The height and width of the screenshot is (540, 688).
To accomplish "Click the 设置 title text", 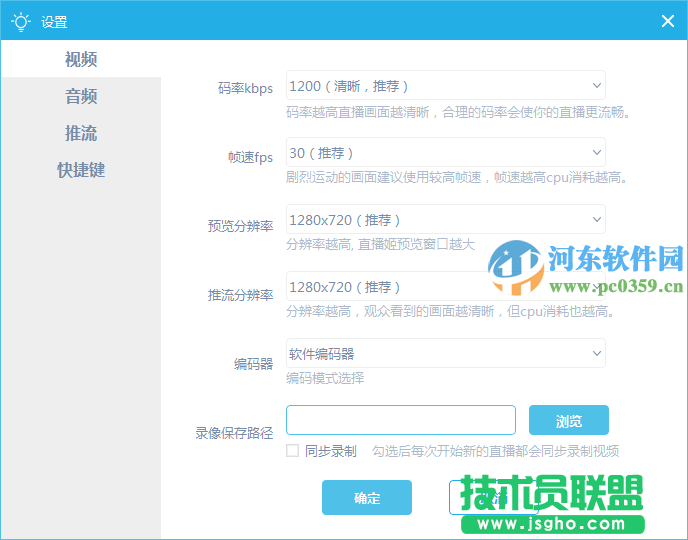I will click(54, 22).
